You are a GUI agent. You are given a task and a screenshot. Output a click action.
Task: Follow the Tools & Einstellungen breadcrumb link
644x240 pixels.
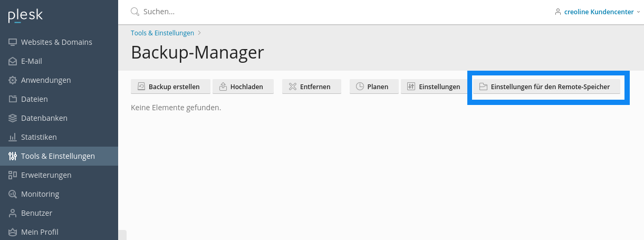[x=162, y=33]
